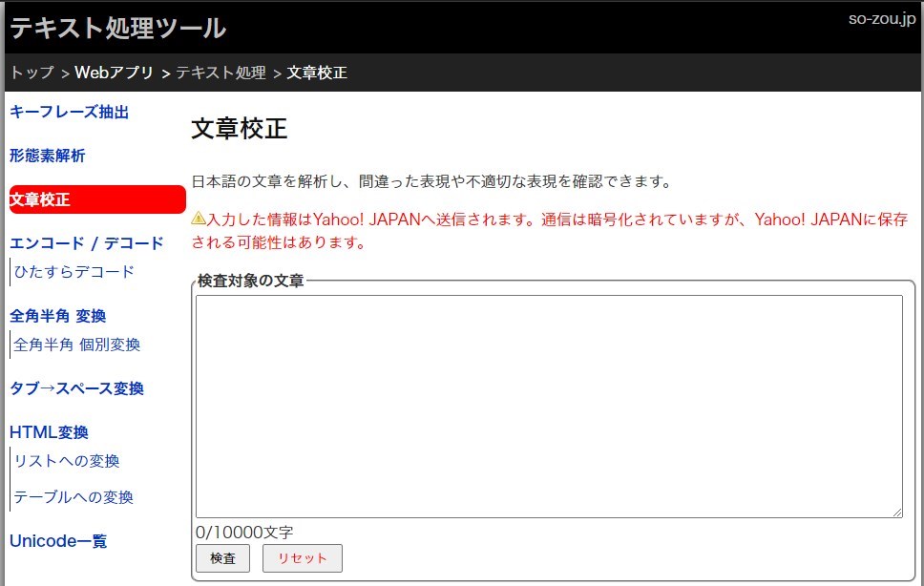This screenshot has width=924, height=586.
Task: Go to 形態素解析 in the sidebar
Action: (47, 156)
